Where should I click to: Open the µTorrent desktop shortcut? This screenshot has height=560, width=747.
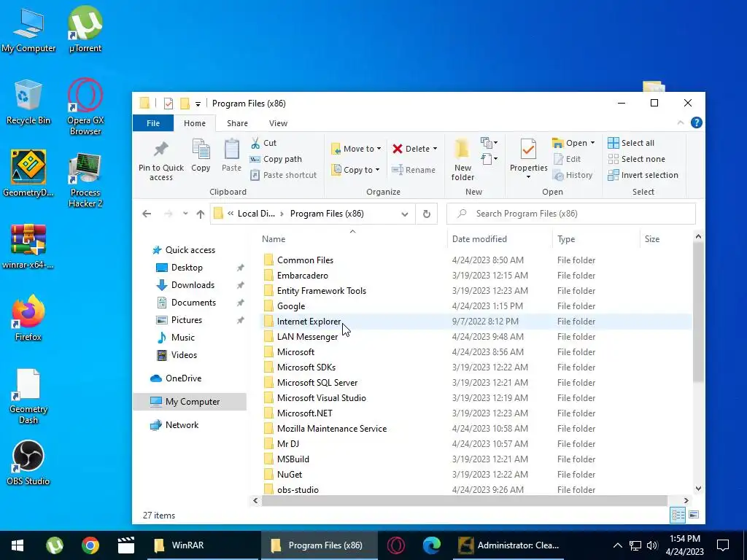[x=85, y=29]
